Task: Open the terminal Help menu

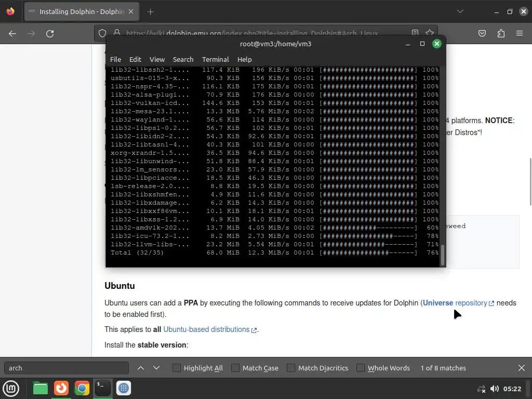Action: click(244, 59)
